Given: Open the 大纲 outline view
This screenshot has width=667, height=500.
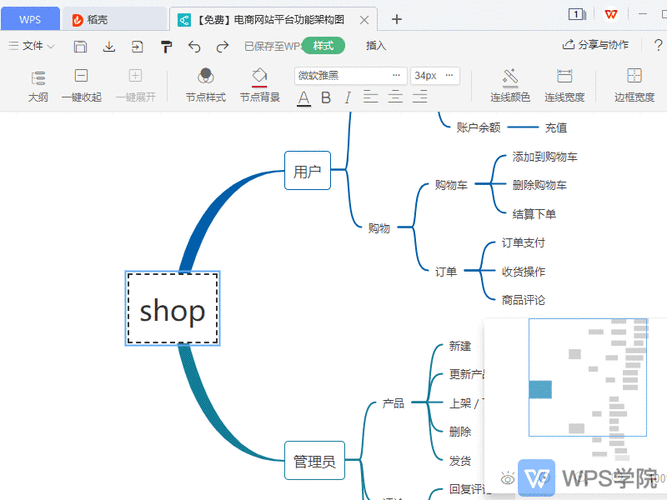Looking at the screenshot, I should coord(38,86).
